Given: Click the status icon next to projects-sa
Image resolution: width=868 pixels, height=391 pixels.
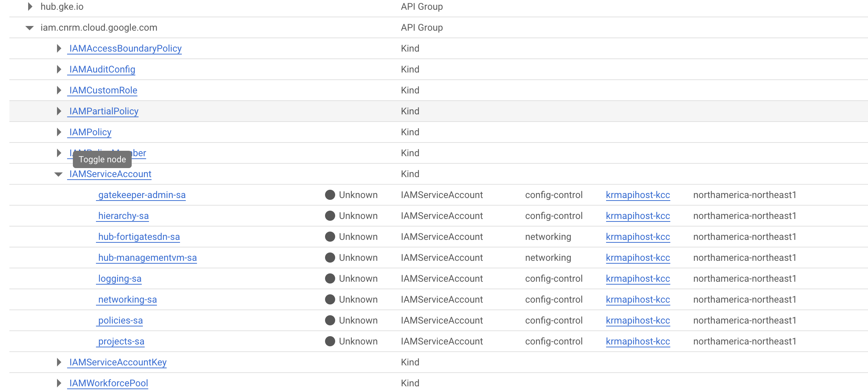Looking at the screenshot, I should [x=329, y=341].
